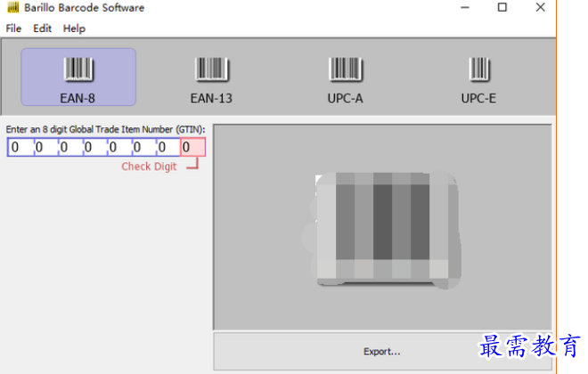Open the Help menu
Viewport: 588px width, 374px height.
[x=74, y=28]
